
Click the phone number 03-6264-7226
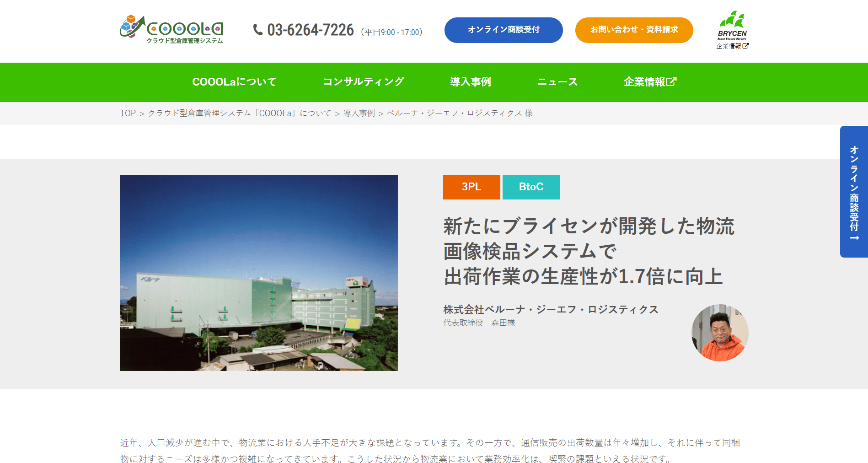coord(311,30)
